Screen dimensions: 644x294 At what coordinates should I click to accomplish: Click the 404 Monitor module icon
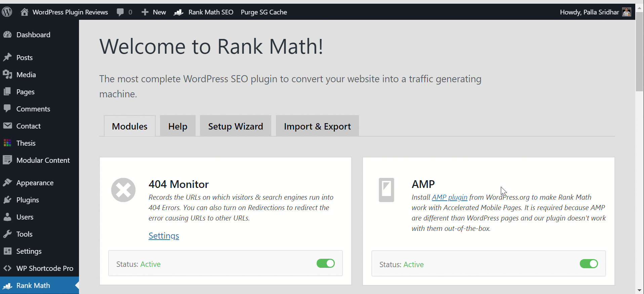(123, 190)
